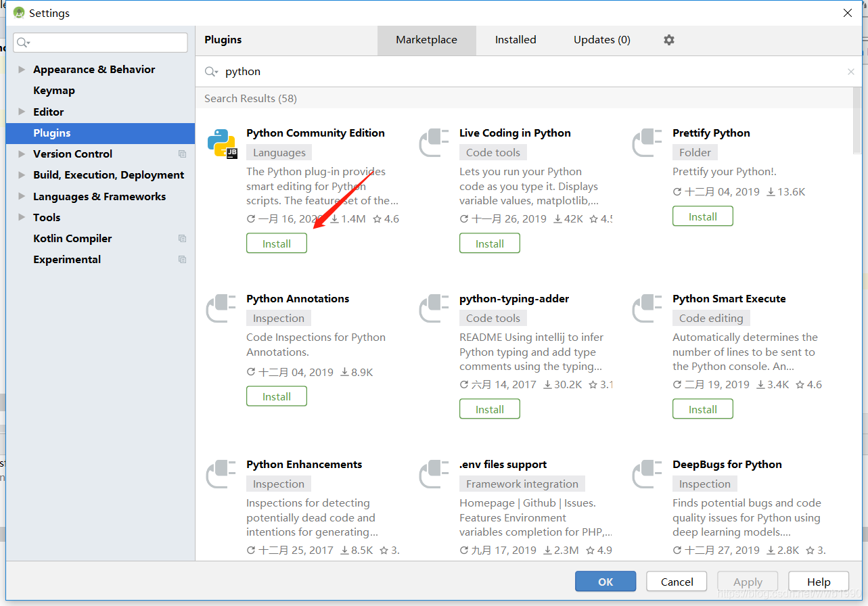Install Python Smart Execute plugin

click(x=703, y=409)
